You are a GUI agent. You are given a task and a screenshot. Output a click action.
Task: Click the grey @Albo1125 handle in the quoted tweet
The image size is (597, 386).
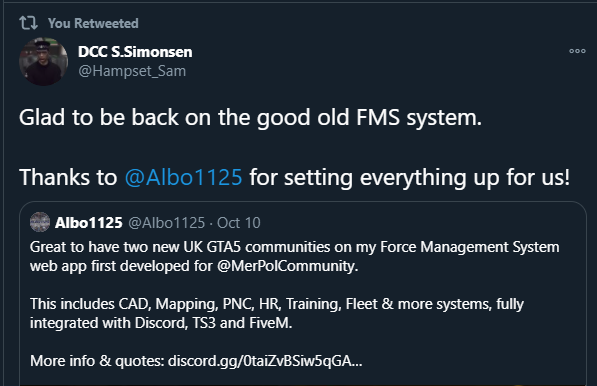pyautogui.click(x=166, y=223)
